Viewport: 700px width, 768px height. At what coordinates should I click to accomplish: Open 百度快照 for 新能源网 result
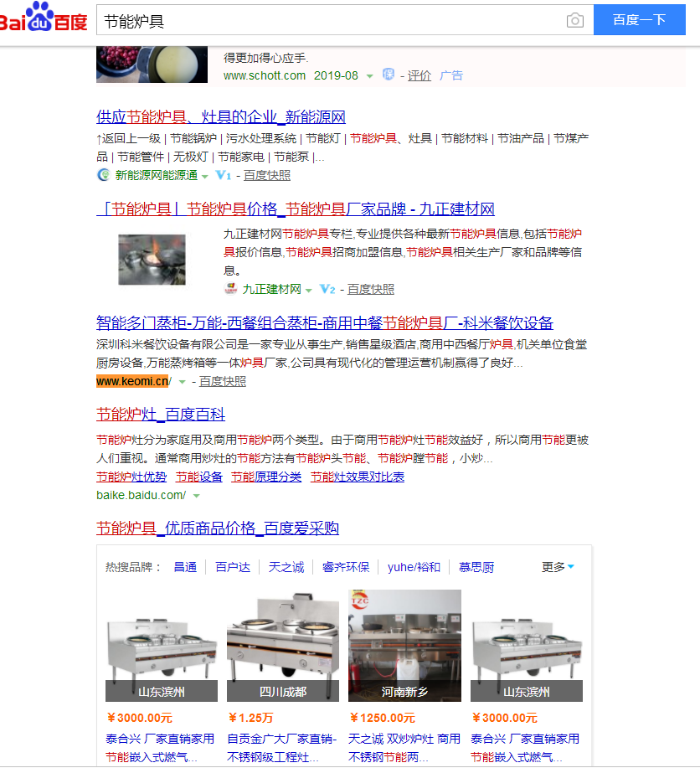(x=267, y=175)
